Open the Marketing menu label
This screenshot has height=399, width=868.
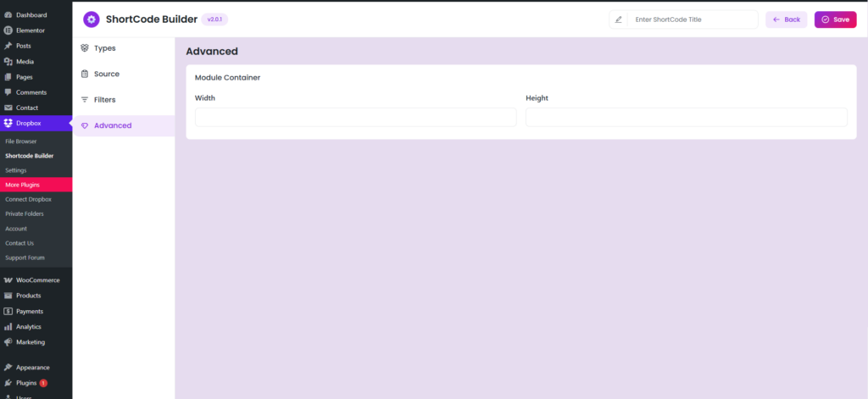[x=31, y=342]
